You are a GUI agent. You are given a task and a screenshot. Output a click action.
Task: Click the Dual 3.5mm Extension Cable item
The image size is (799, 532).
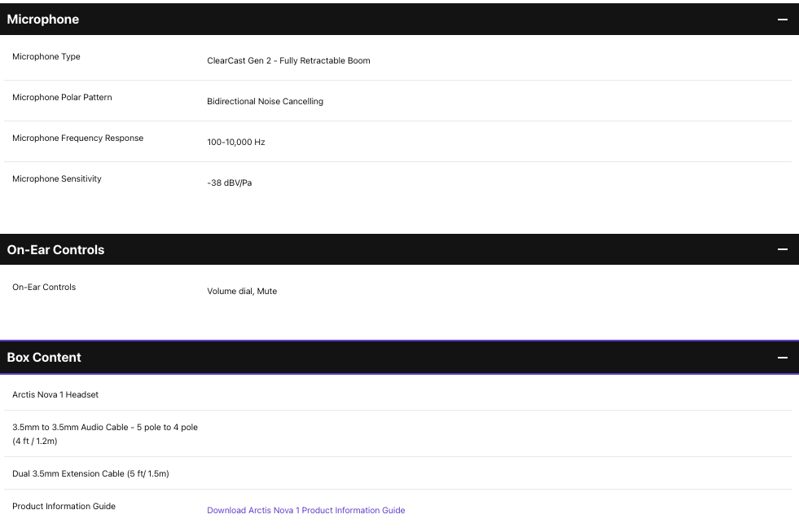click(90, 474)
